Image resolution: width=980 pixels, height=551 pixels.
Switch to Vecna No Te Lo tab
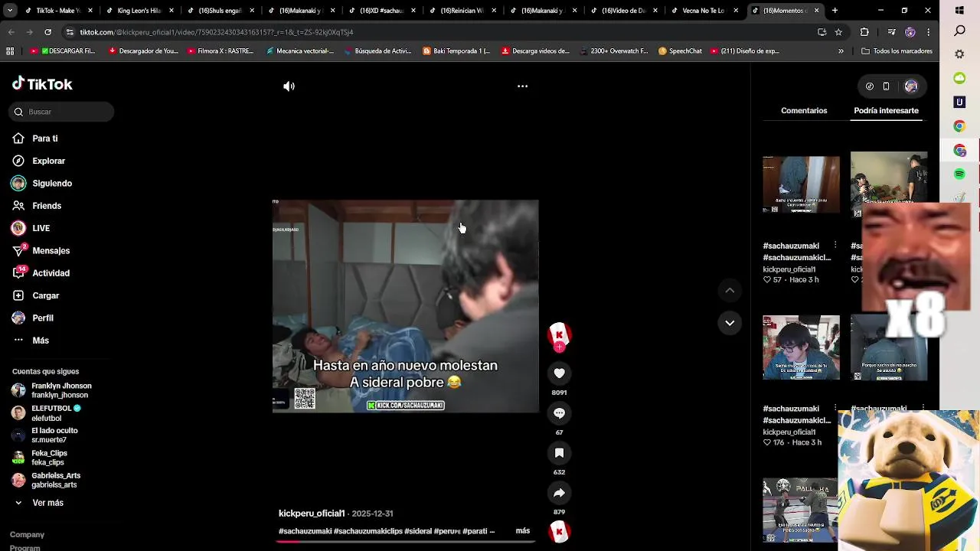(703, 11)
